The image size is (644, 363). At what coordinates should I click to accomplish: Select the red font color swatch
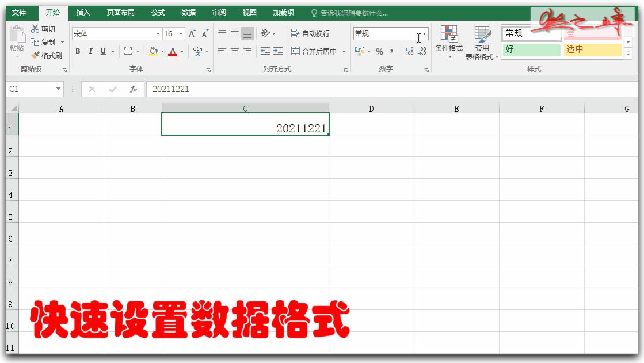point(173,51)
